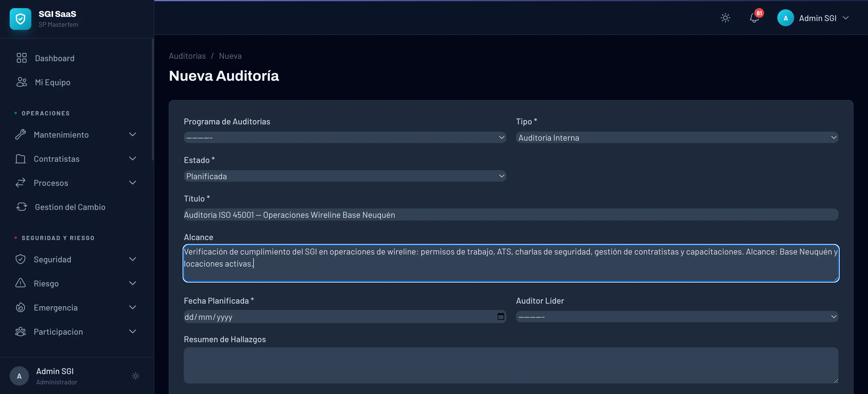Open the Riesgo warning triangle icon
Screen dimensions: 868x394
tap(21, 283)
